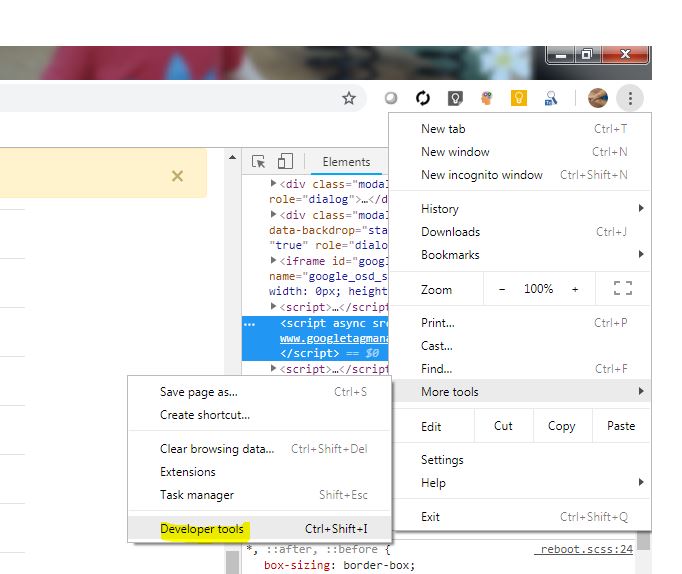Open the reboot.scss:24 source link
The width and height of the screenshot is (682, 574).
point(584,549)
